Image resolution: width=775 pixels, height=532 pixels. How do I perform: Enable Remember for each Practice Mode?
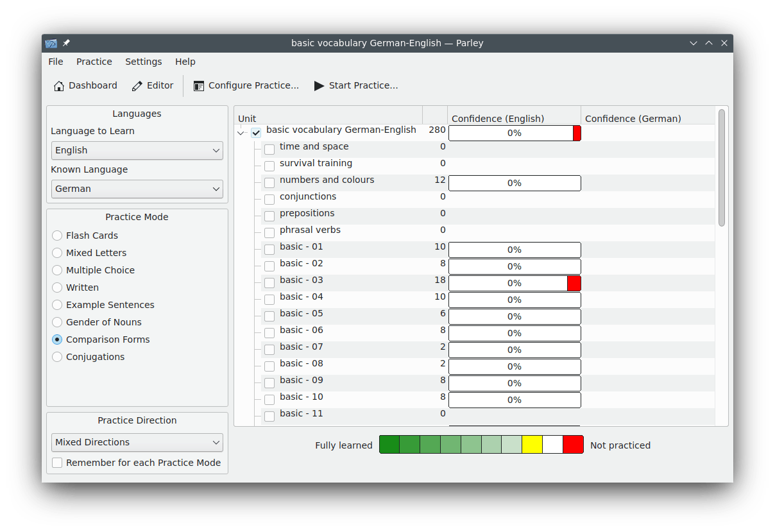coord(58,463)
